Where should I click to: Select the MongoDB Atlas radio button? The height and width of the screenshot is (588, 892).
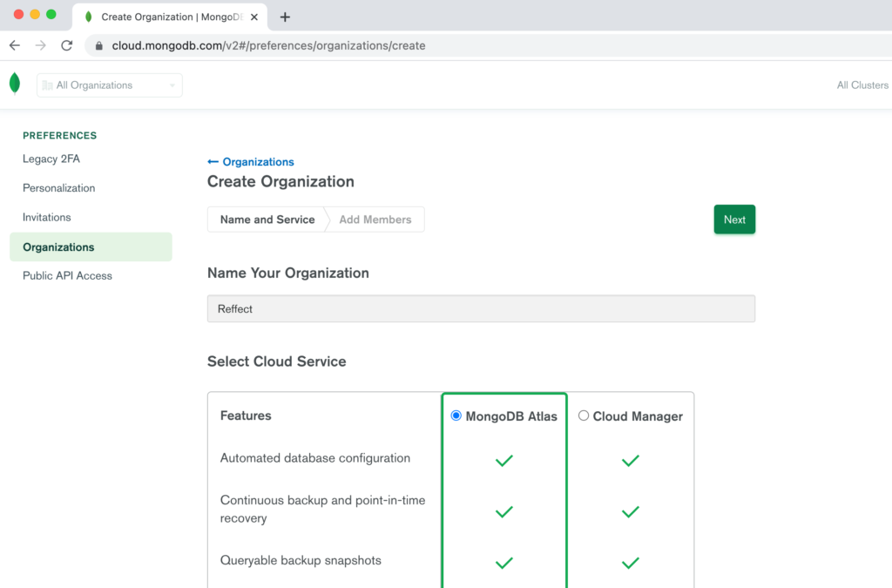click(x=456, y=416)
